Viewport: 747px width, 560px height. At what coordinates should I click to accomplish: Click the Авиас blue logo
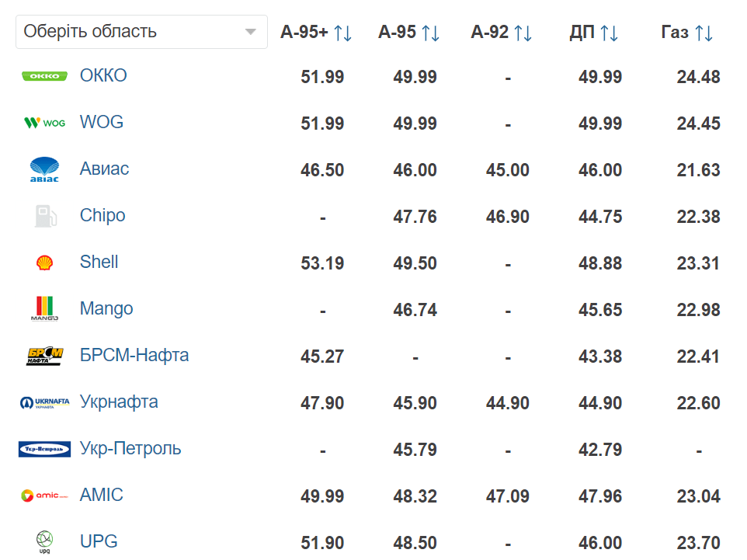[44, 169]
